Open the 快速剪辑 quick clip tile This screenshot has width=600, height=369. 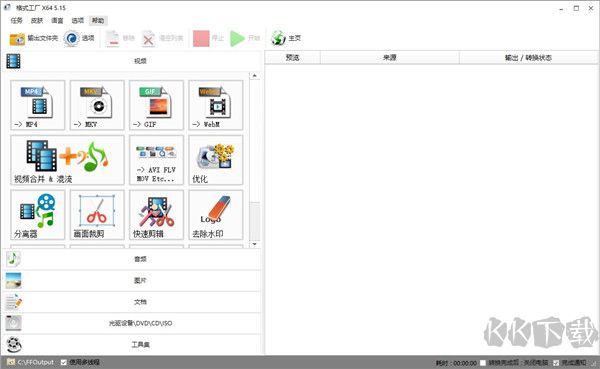(157, 215)
